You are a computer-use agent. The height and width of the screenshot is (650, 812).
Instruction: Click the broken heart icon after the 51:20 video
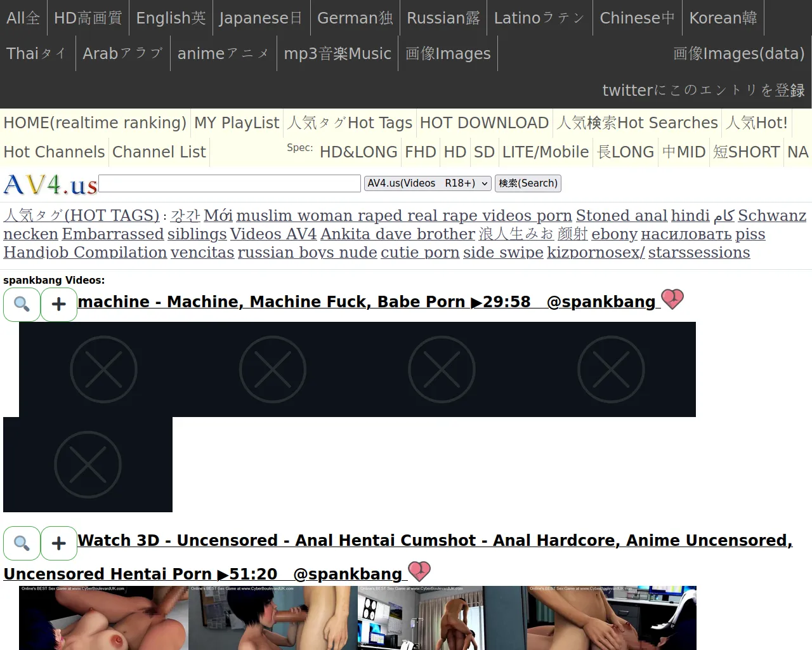coord(419,571)
